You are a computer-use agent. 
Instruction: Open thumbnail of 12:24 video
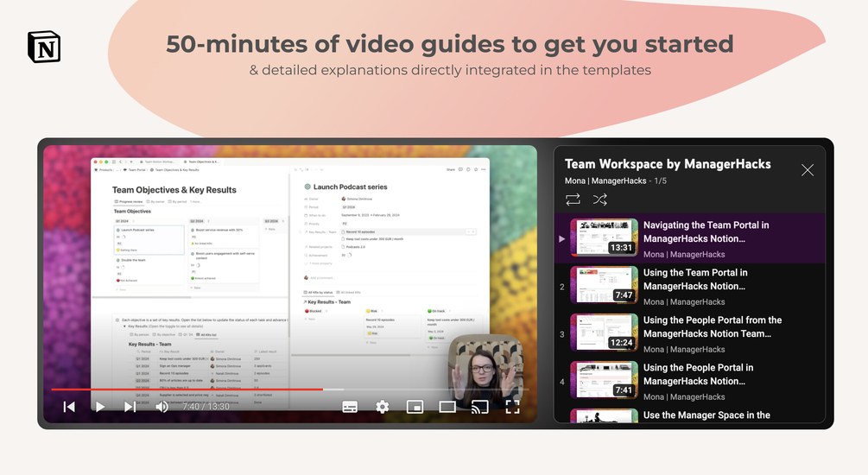point(604,332)
